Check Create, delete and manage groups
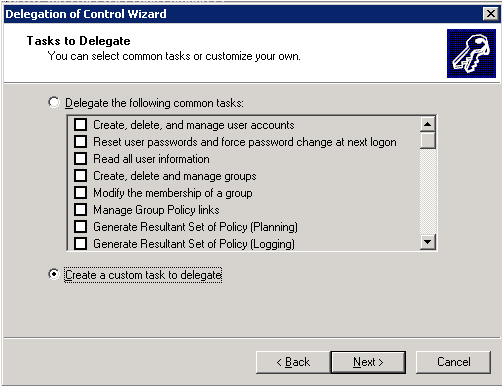503x387 pixels. [80, 176]
